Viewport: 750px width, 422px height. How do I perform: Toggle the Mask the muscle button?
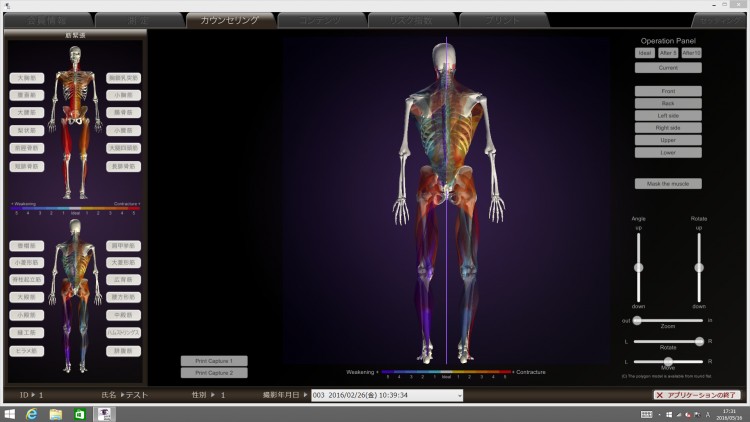(668, 184)
